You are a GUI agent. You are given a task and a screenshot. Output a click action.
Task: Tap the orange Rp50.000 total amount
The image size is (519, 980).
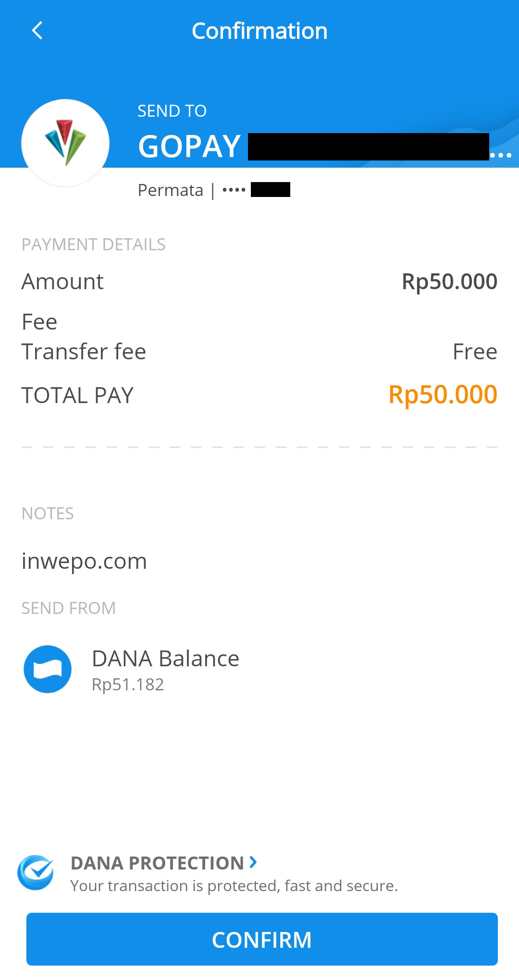(x=443, y=394)
